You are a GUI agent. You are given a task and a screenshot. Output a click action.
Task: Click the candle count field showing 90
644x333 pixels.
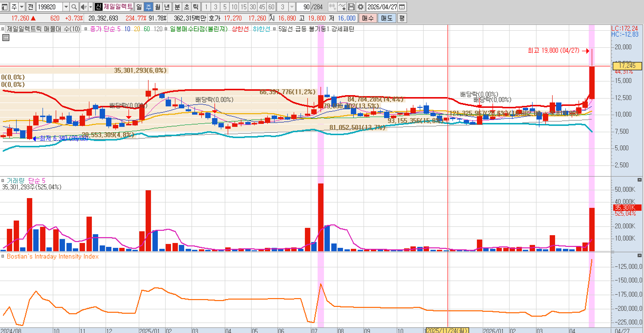pos(304,7)
